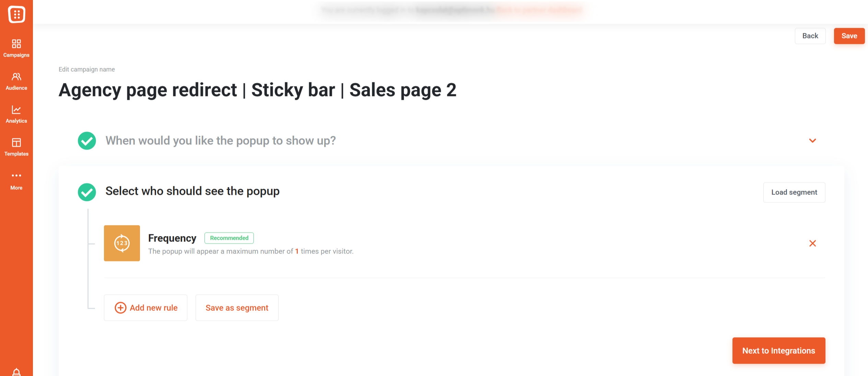Open the Campaigns section in sidebar
This screenshot has height=376, width=868.
pyautogui.click(x=16, y=48)
